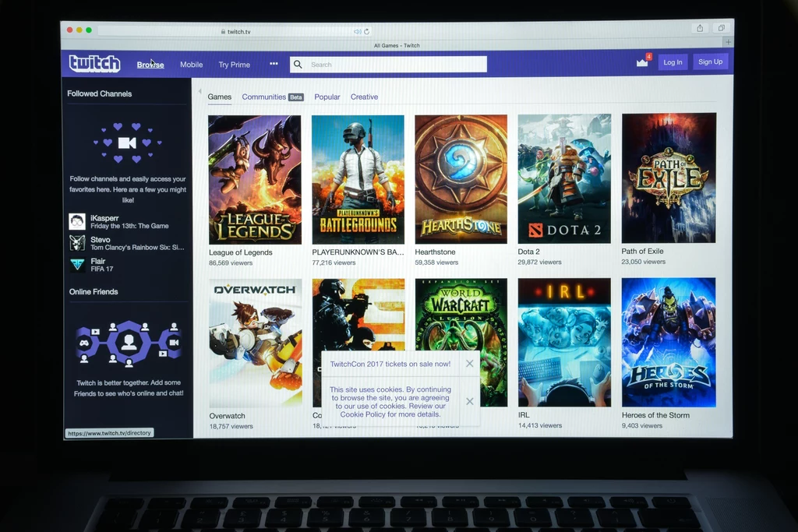This screenshot has width=798, height=532.
Task: Open iKasperr channel name
Action: click(x=104, y=217)
